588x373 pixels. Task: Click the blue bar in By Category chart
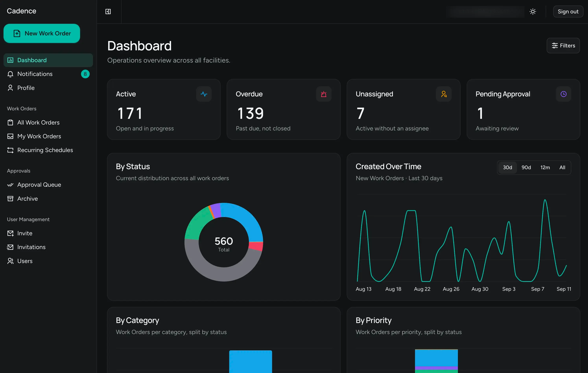[251, 362]
